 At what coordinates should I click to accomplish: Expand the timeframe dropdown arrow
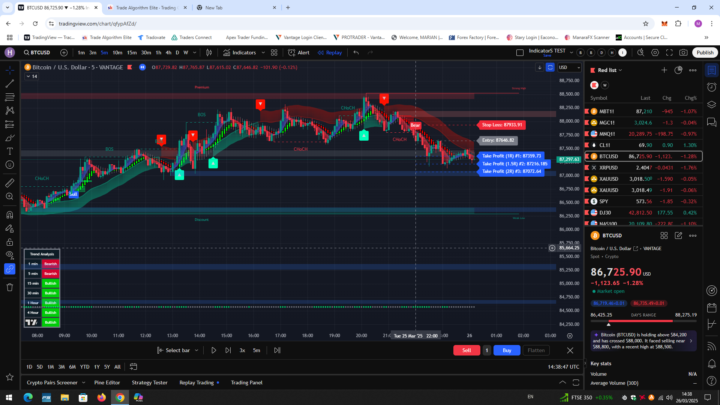click(x=195, y=53)
